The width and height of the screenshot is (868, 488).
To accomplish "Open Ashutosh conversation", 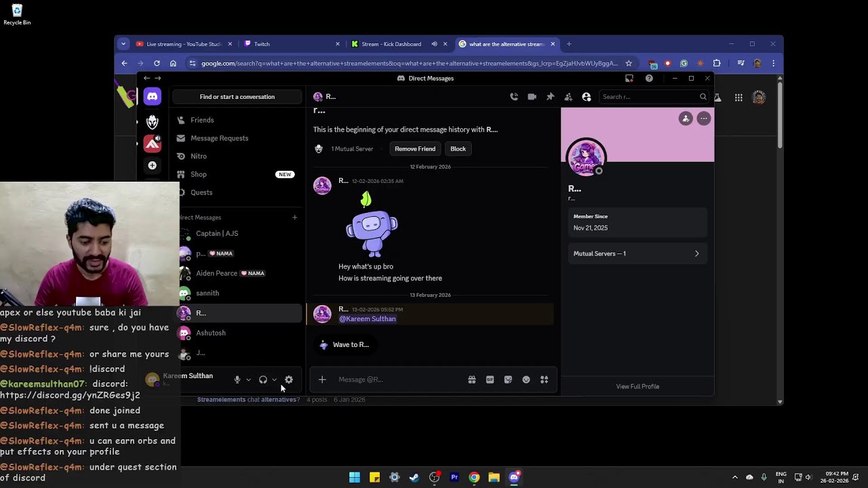I will pyautogui.click(x=211, y=333).
